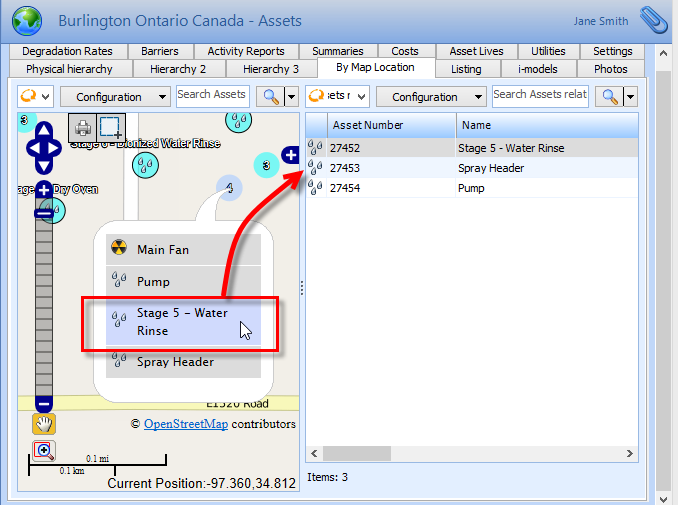Image resolution: width=678 pixels, height=505 pixels.
Task: Open the Degradation Rates tab
Action: pos(67,51)
